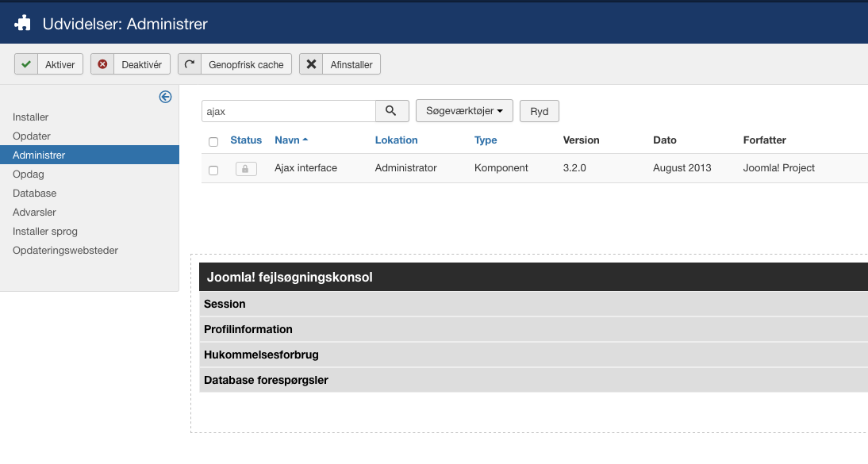Tick the select-all checkbox in table header
Viewport: 868px width, 464px height.
click(213, 141)
